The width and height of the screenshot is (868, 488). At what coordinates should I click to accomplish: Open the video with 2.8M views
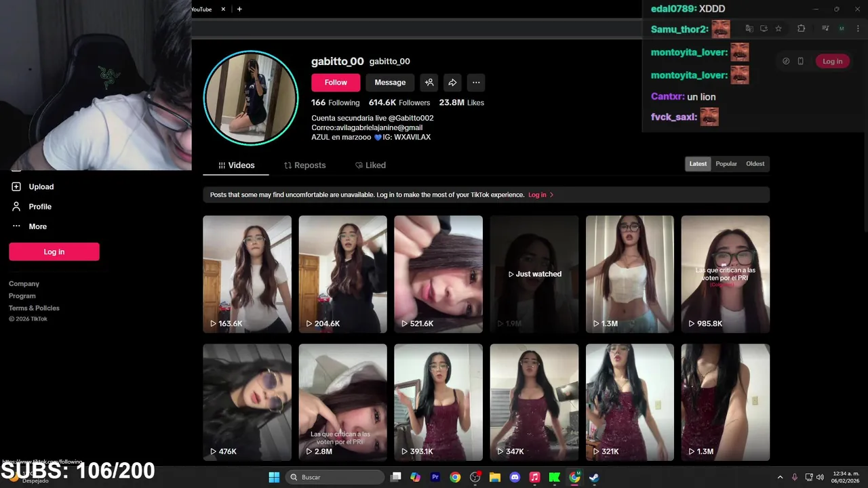342,402
